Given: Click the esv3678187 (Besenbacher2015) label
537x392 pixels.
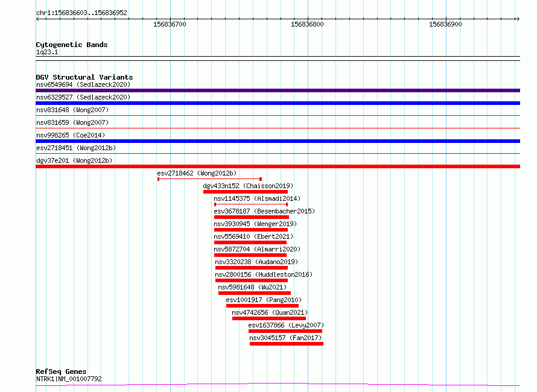Looking at the screenshot, I should [264, 211].
